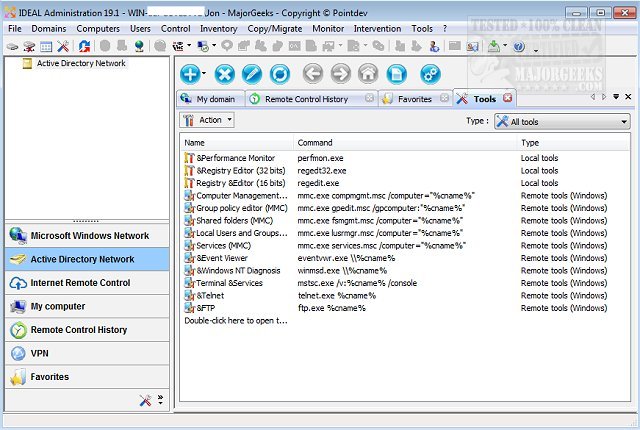Click the back arrow navigation icon
Viewport: 640px width, 430px height.
click(312, 73)
